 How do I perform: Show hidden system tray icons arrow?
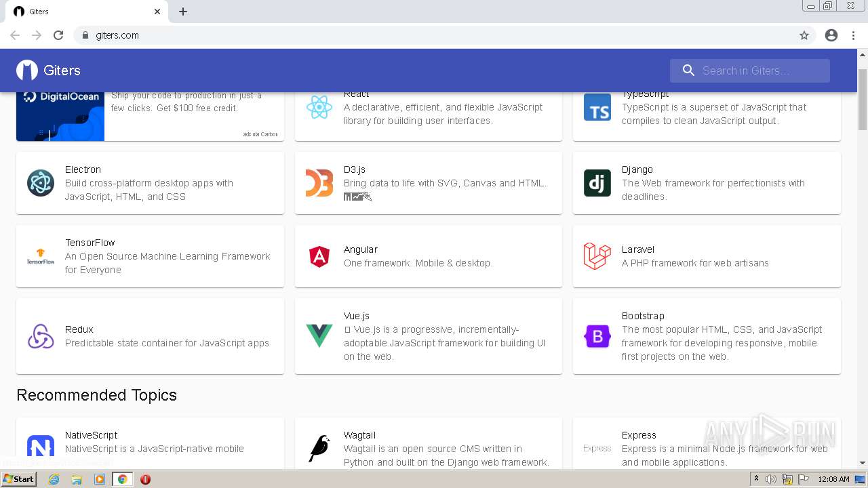tap(756, 479)
